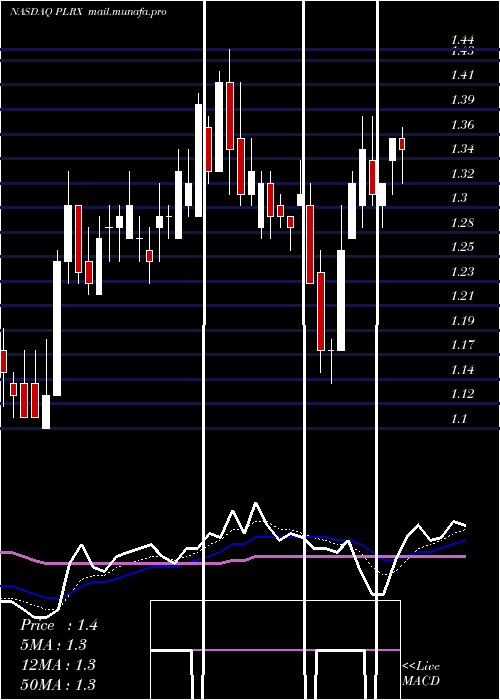500x700 pixels.
Task: Click the 1.19 price axis label
Action: point(462,321)
